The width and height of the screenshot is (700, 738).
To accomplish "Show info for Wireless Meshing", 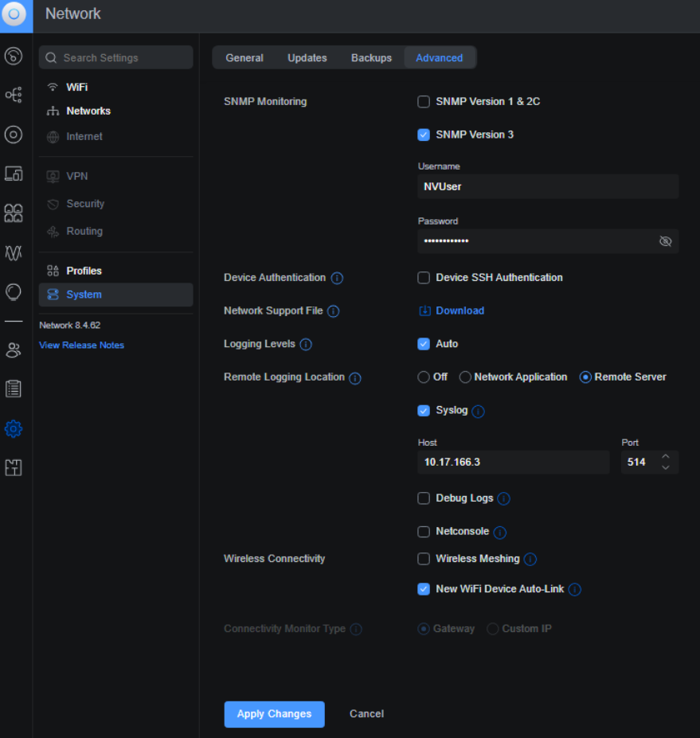I will (x=530, y=559).
